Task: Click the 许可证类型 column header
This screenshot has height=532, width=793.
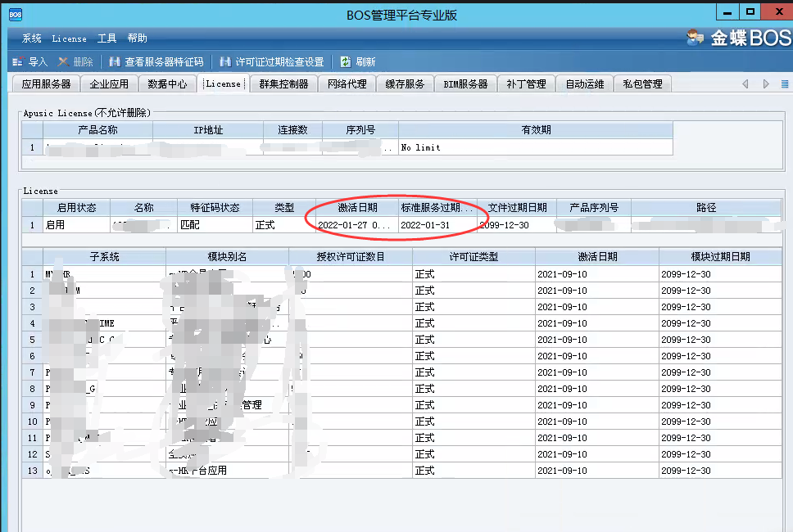Action: pos(474,257)
